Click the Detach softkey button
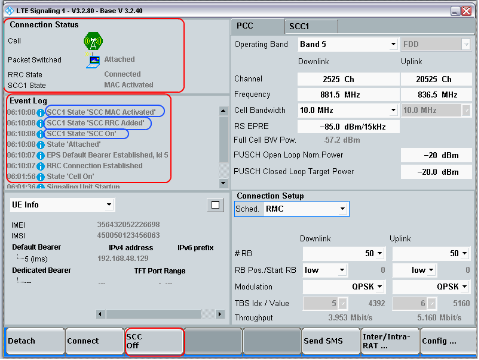 [x=35, y=341]
